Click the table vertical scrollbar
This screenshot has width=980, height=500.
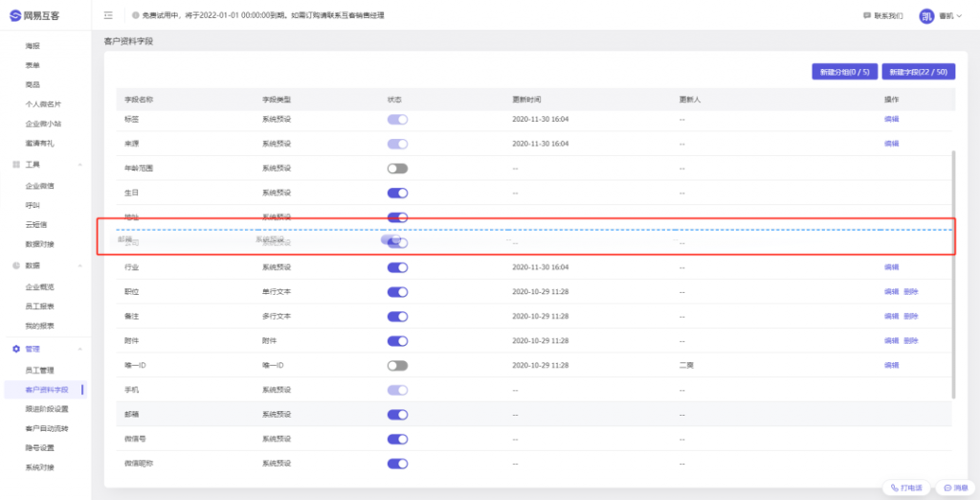953,273
